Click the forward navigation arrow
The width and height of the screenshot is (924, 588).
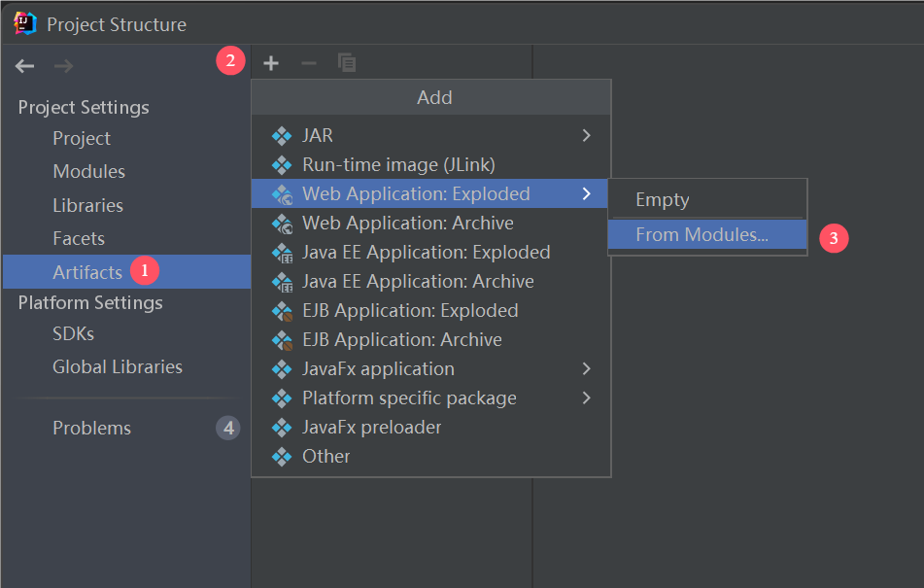coord(63,66)
